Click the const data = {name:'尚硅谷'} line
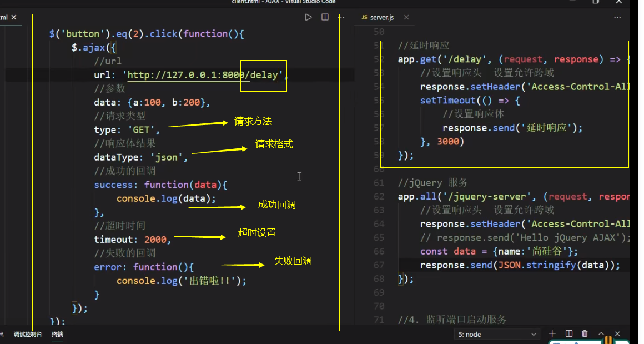This screenshot has width=644, height=344. click(x=499, y=251)
